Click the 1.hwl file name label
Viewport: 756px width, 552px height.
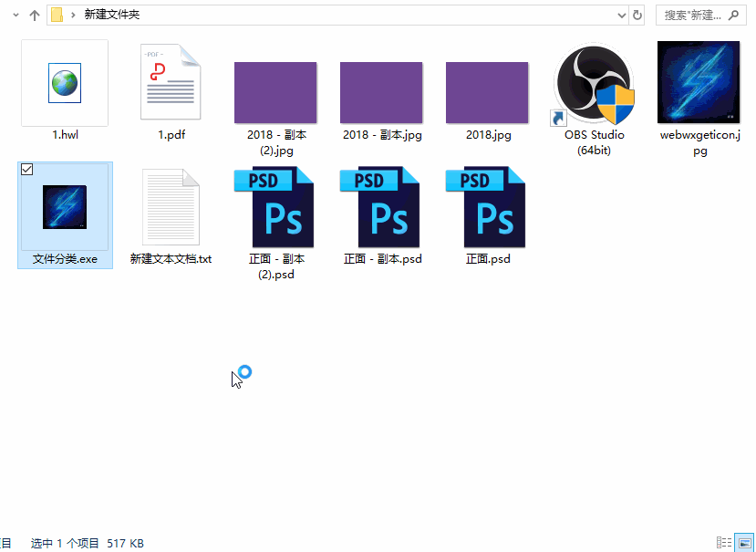[65, 135]
